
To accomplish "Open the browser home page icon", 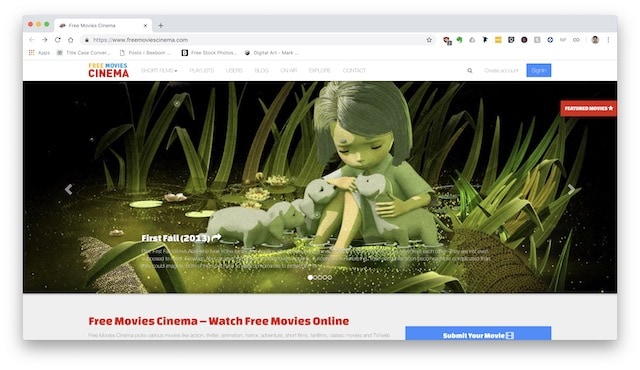I will coord(71,40).
